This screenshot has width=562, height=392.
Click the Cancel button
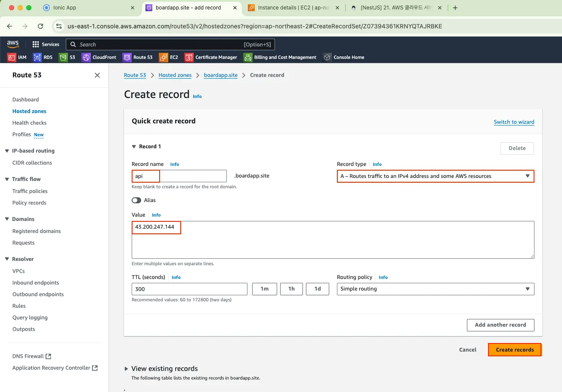pos(468,350)
